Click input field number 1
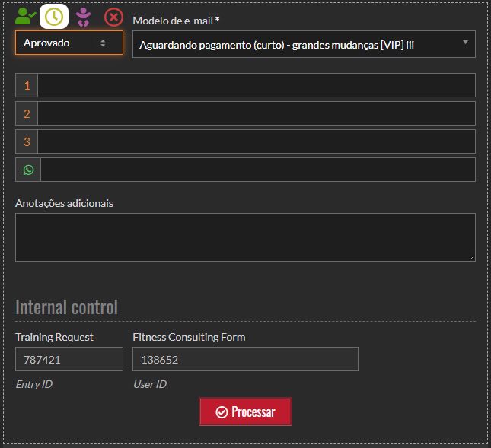This screenshot has width=491, height=448. (256, 85)
